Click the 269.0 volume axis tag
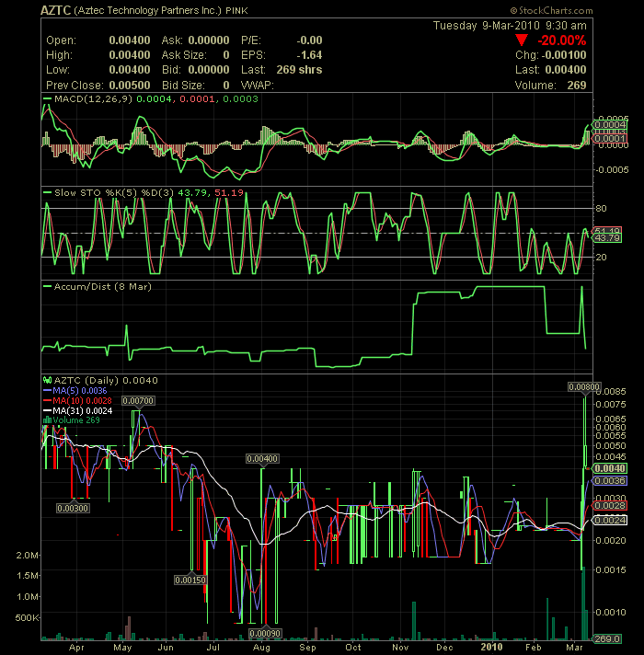 coord(607,639)
